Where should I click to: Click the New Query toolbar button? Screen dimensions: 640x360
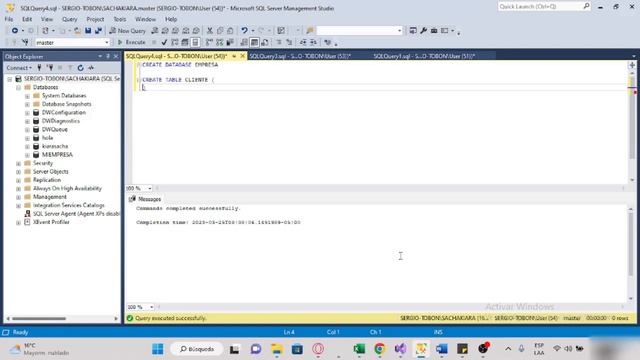click(127, 31)
